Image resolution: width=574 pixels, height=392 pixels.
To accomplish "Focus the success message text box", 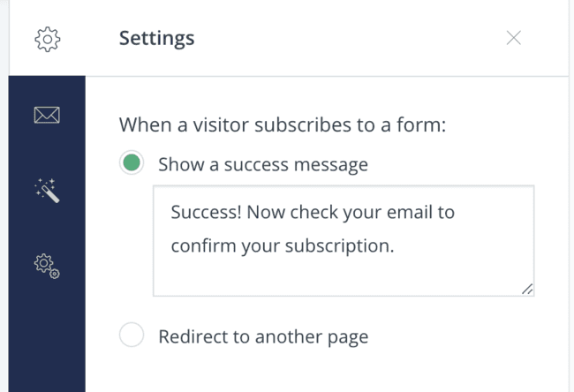I will pos(344,241).
